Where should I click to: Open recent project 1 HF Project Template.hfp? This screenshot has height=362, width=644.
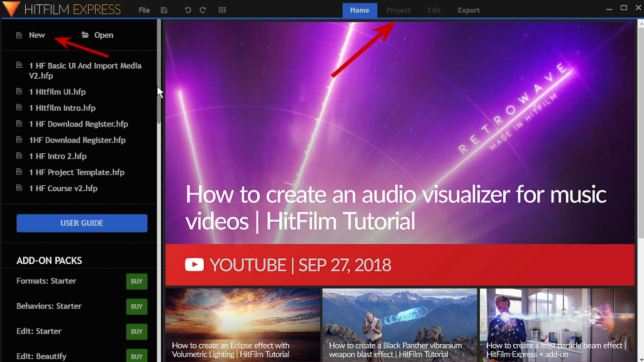tap(76, 172)
